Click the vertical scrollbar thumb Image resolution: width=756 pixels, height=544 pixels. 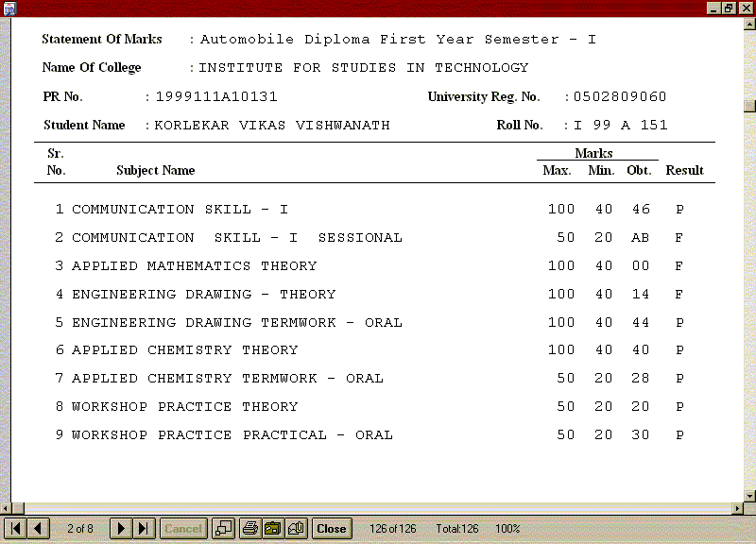[749, 106]
